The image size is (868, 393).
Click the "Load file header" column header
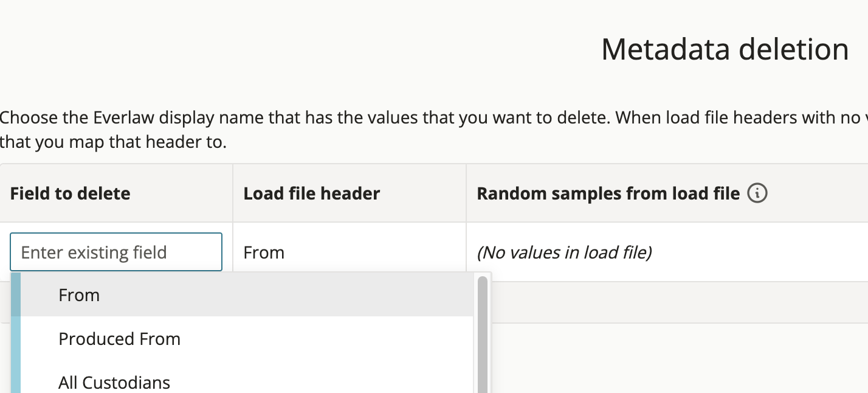point(311,193)
